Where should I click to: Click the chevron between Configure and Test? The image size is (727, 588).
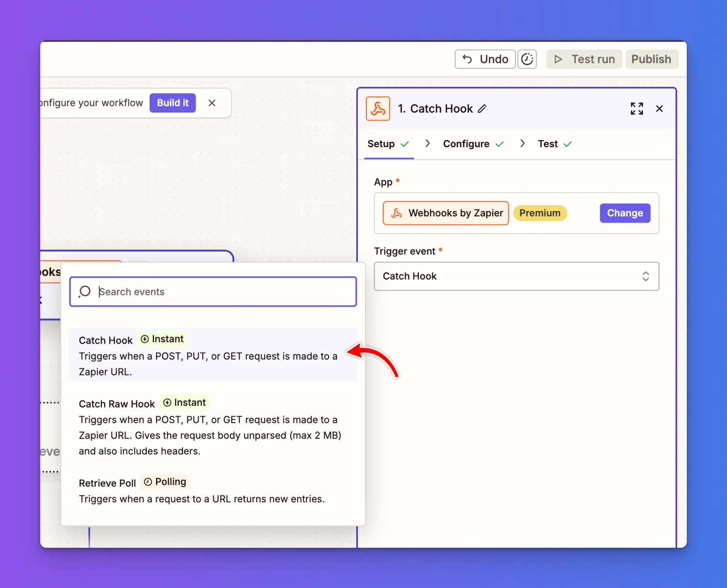(x=523, y=144)
